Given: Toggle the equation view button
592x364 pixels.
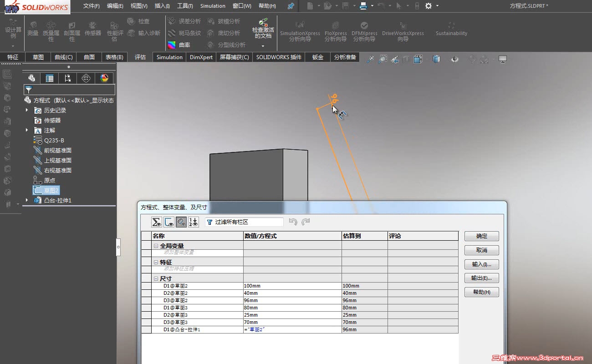Looking at the screenshot, I should click(157, 222).
